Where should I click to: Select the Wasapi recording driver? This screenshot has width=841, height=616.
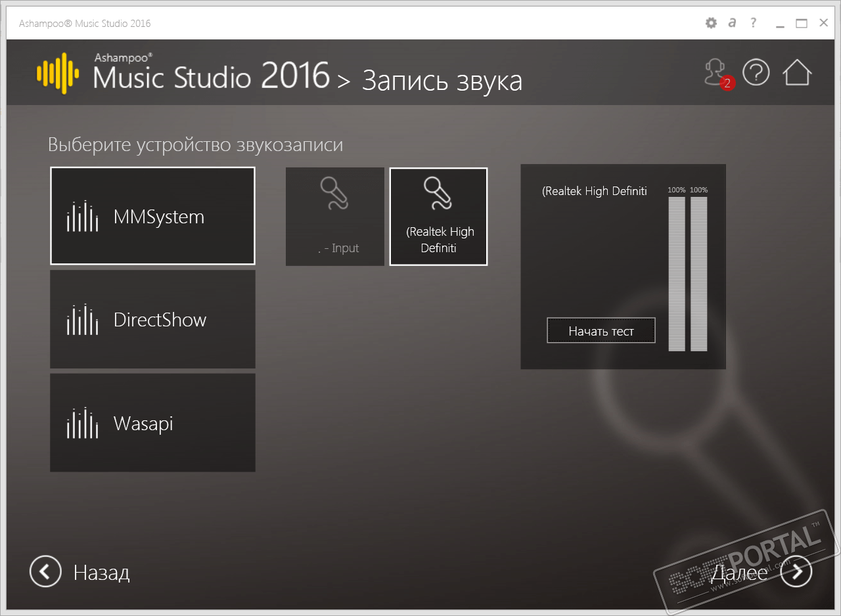point(152,423)
